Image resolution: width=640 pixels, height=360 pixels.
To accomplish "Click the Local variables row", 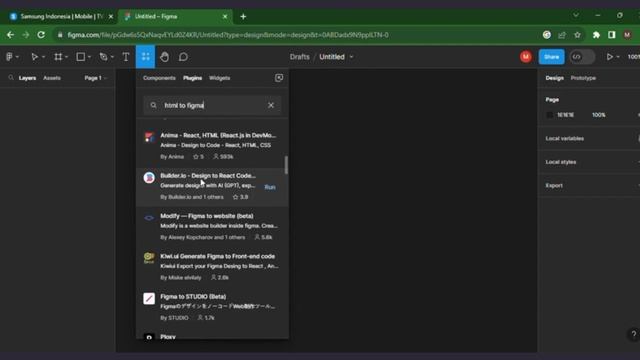I will 589,138.
